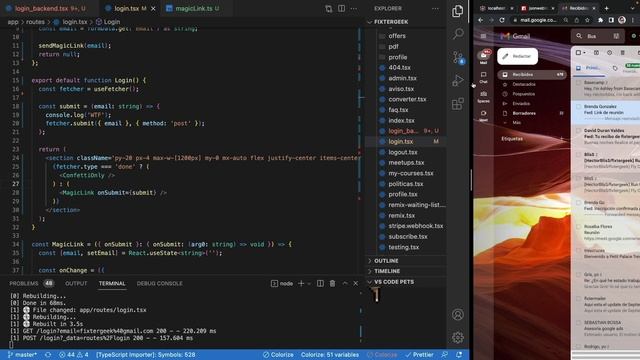Open the Run and Debug view
The width and height of the screenshot is (640, 360).
(458, 80)
